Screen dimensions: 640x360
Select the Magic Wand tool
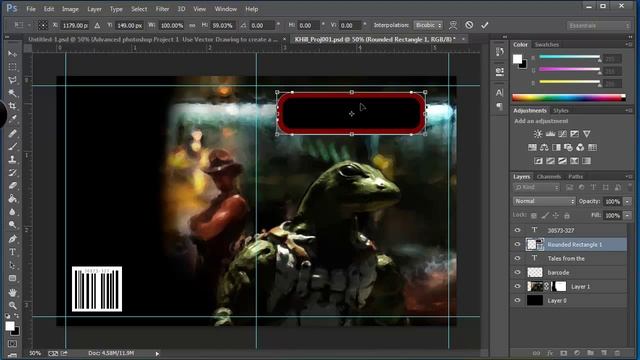pos(12,93)
